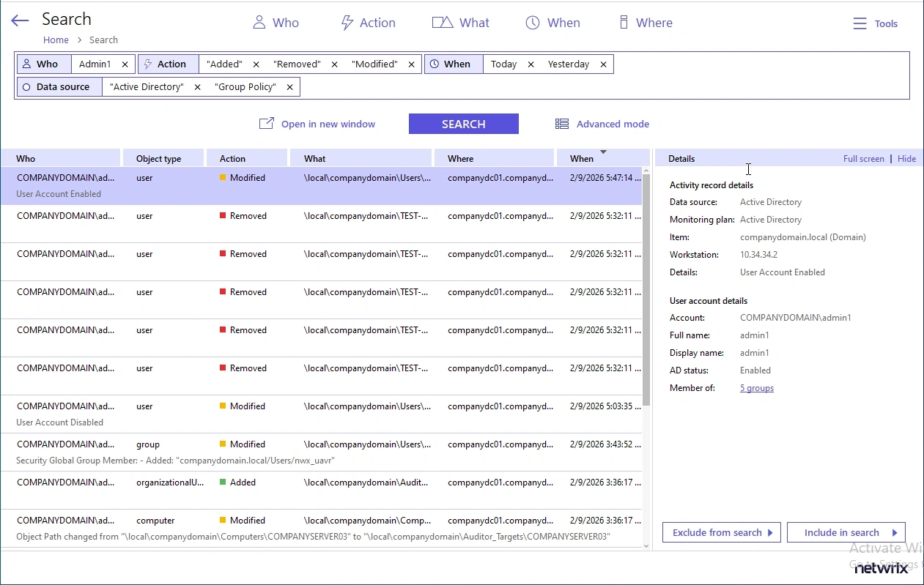Remove the "Added" action filter

click(256, 64)
